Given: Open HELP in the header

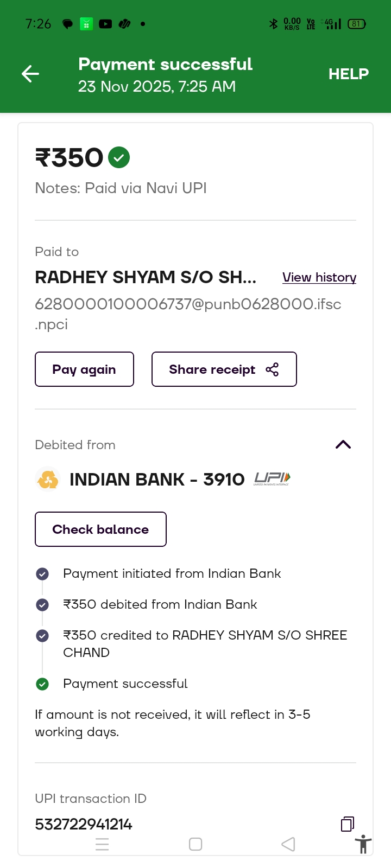Looking at the screenshot, I should coord(348,74).
